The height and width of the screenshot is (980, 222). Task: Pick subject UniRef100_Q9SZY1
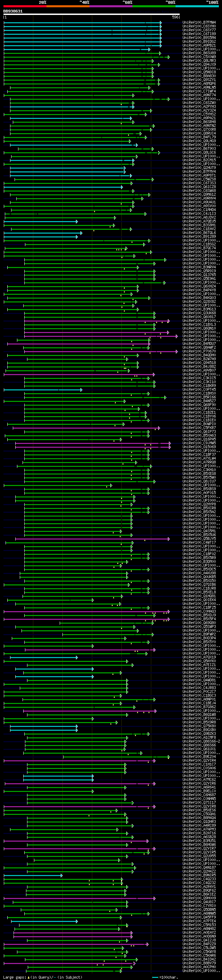coord(199,80)
